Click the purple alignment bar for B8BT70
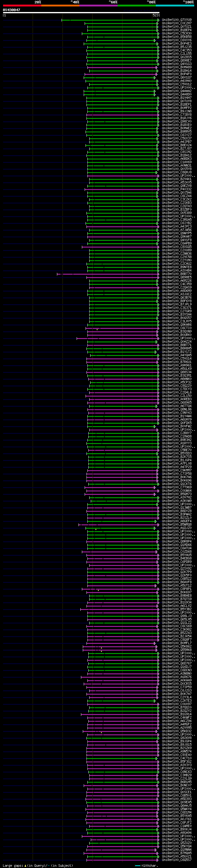This screenshot has height=868, width=197. pos(107,274)
